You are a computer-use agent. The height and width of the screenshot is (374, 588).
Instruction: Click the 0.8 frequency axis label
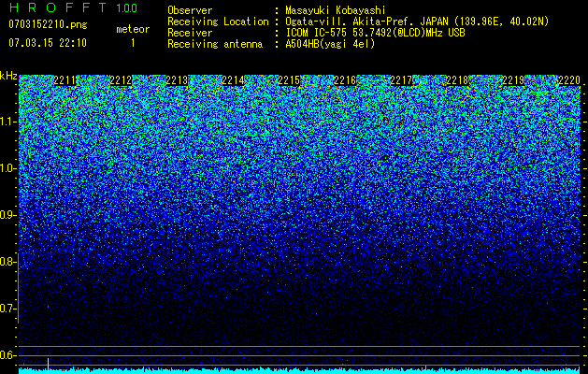7,262
